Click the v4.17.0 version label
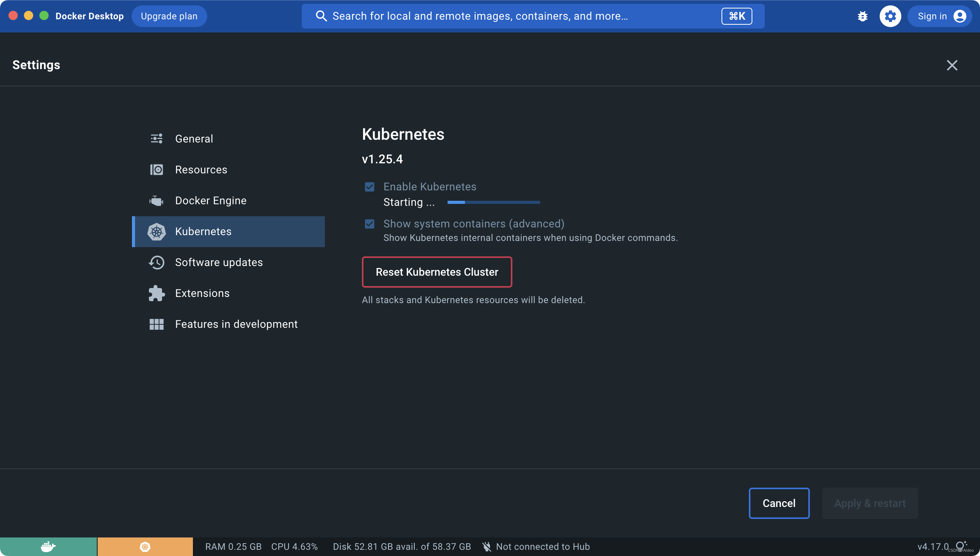The image size is (980, 556). point(933,547)
